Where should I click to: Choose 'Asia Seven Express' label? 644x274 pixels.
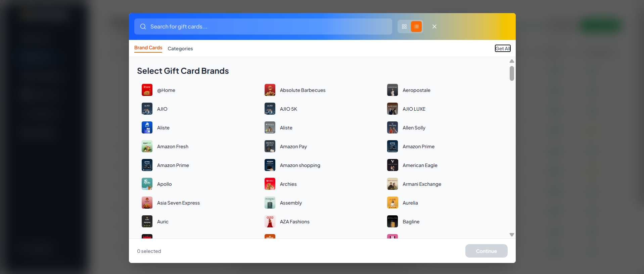(x=178, y=203)
